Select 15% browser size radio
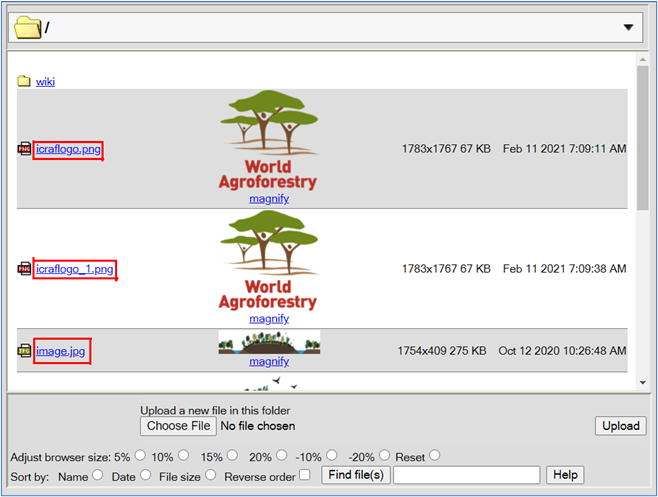The width and height of the screenshot is (658, 497). tap(232, 455)
